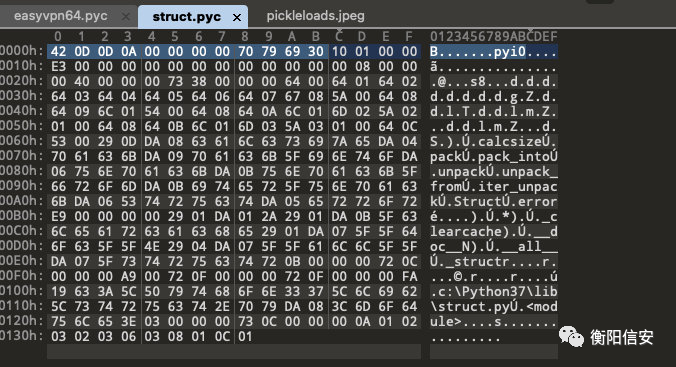Viewport: 676px width, 367px height.
Task: Select ASCII text \struct.pyÚ.<mod
Action: pos(494,307)
